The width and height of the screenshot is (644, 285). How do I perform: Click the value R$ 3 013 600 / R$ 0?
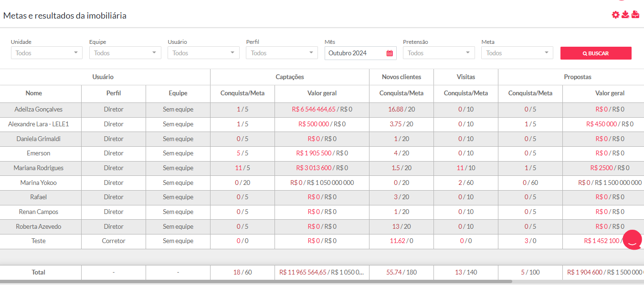(322, 168)
